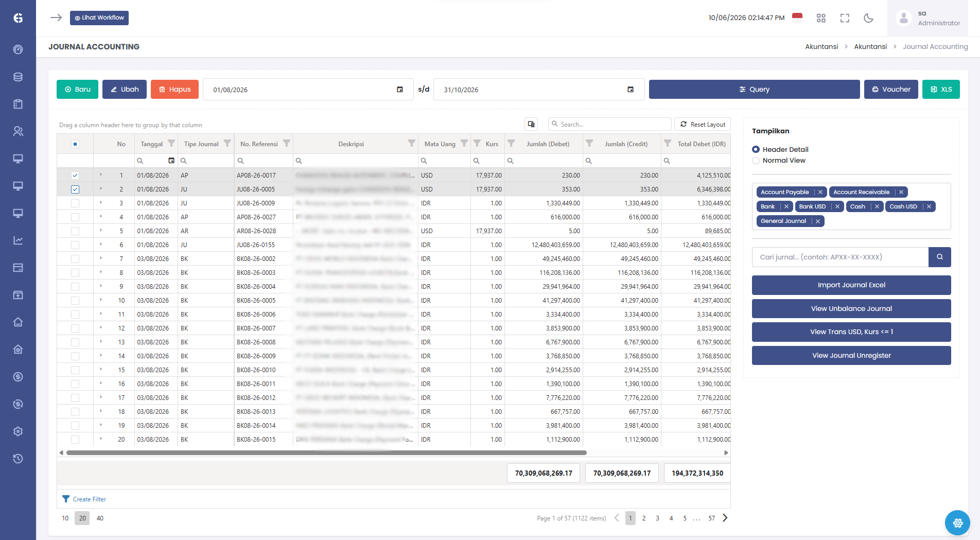Open the fullscreen toggle icon
The image size is (980, 540).
pos(845,18)
